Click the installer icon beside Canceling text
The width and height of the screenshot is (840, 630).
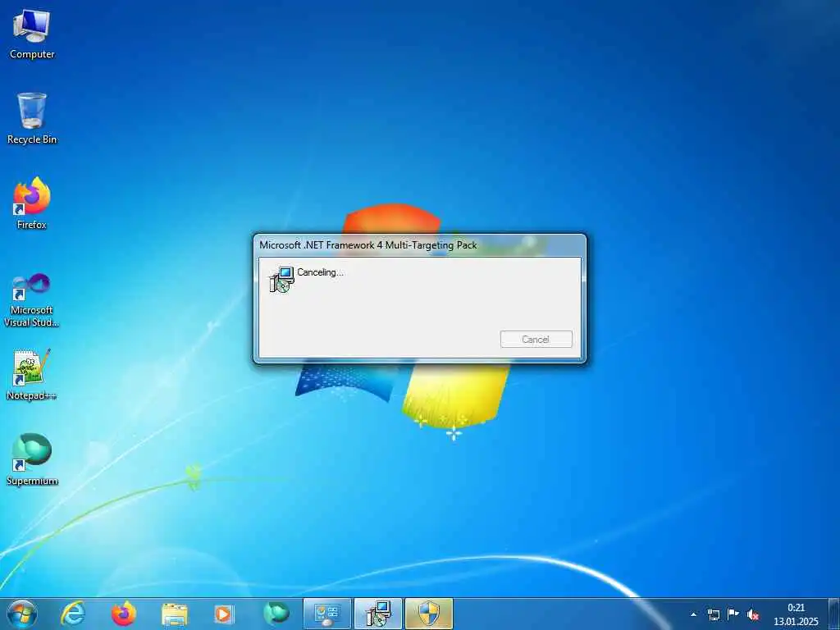pos(282,279)
